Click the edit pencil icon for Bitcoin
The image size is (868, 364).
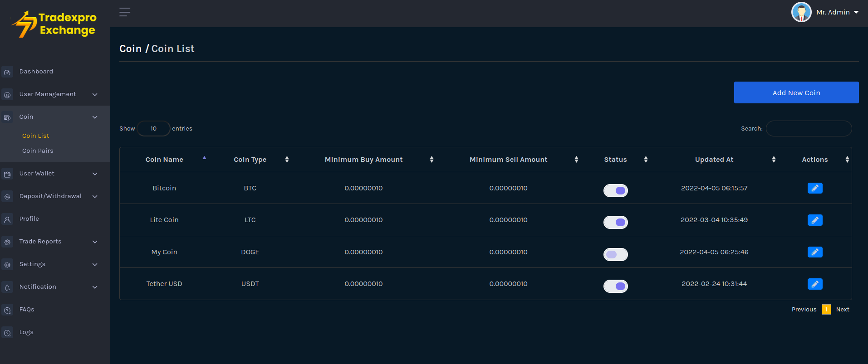814,188
